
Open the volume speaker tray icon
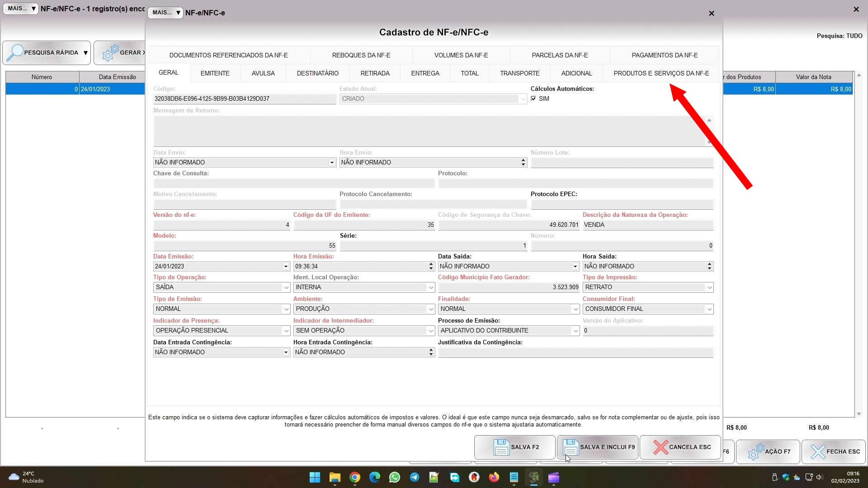point(820,477)
